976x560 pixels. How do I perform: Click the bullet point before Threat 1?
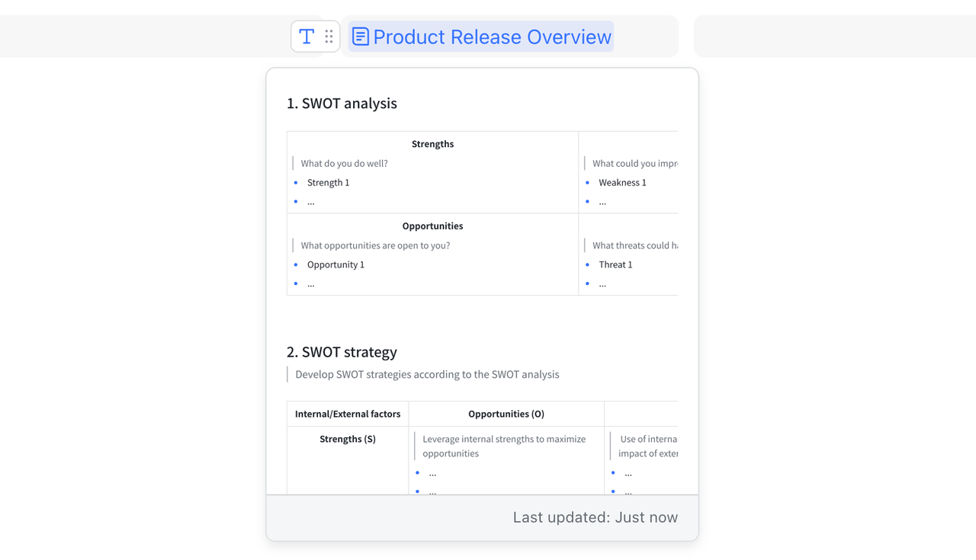[x=587, y=264]
